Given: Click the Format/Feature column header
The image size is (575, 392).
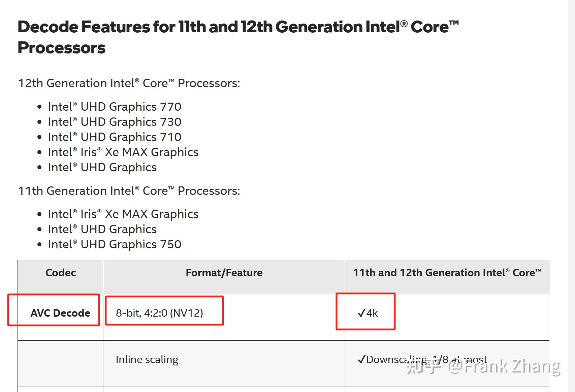Looking at the screenshot, I should (224, 273).
